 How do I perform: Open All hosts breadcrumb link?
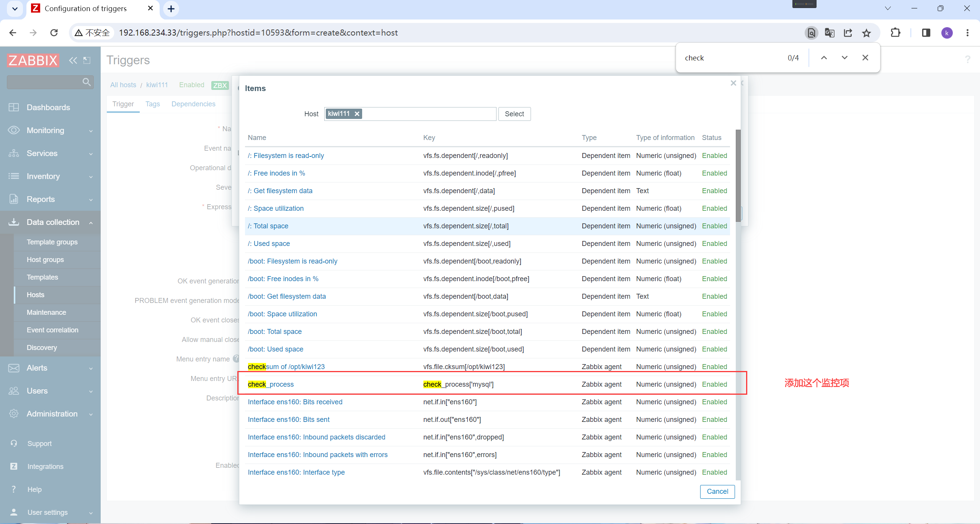click(123, 85)
